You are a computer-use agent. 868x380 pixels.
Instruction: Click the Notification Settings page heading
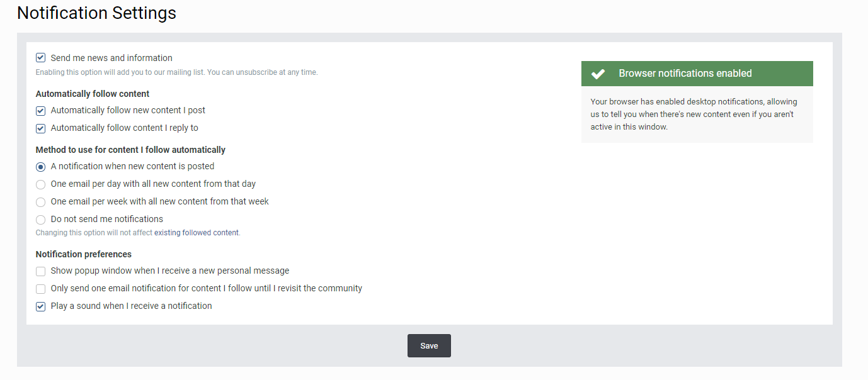(96, 13)
